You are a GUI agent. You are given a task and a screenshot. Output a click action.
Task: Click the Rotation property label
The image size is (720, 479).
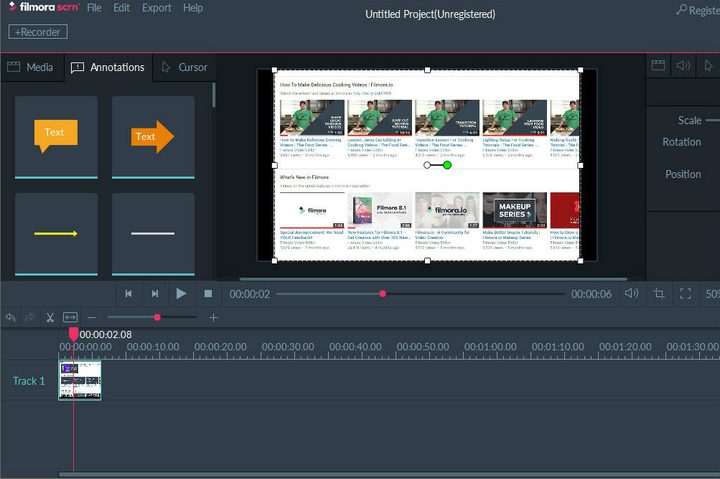click(682, 142)
